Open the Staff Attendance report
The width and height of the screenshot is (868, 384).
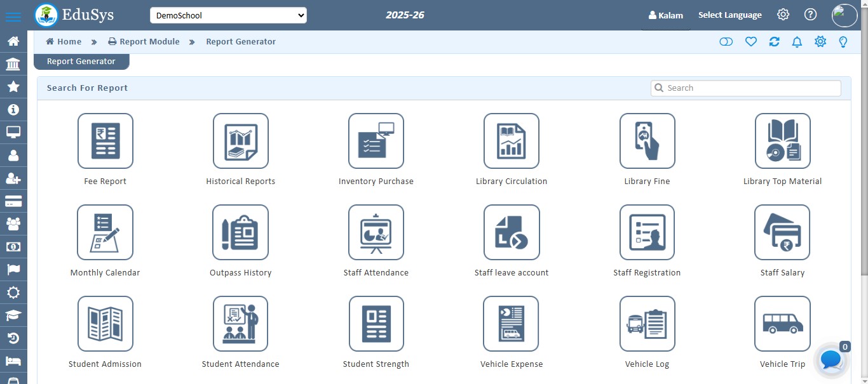pos(376,232)
